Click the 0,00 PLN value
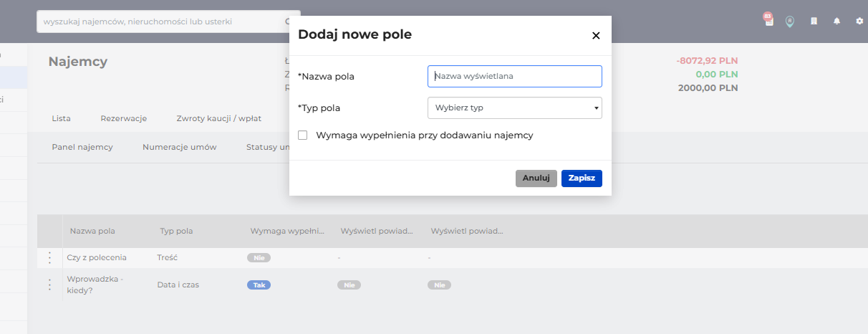The width and height of the screenshot is (868, 334). point(717,74)
